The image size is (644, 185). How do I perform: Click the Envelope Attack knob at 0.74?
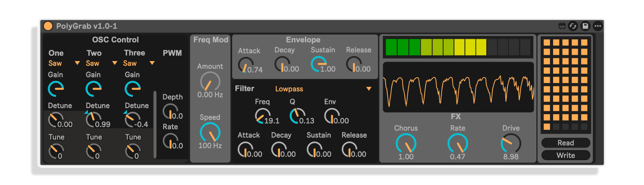pyautogui.click(x=246, y=65)
